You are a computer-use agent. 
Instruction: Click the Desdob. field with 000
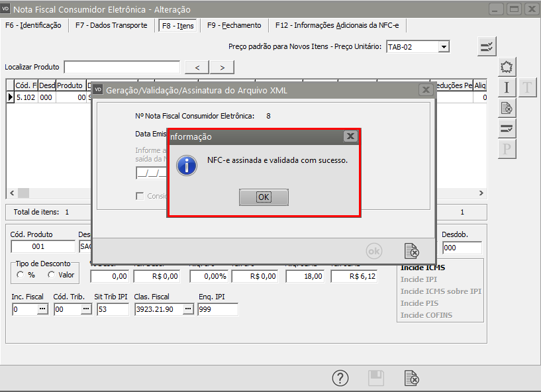[x=462, y=248]
